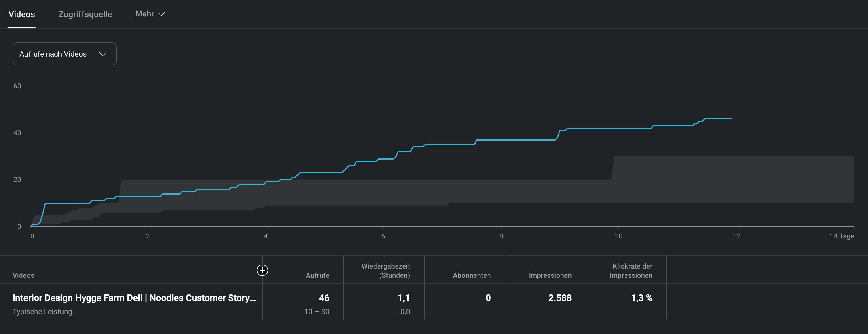
Task: Sort by Klickrate der Impressionen header
Action: (x=631, y=271)
